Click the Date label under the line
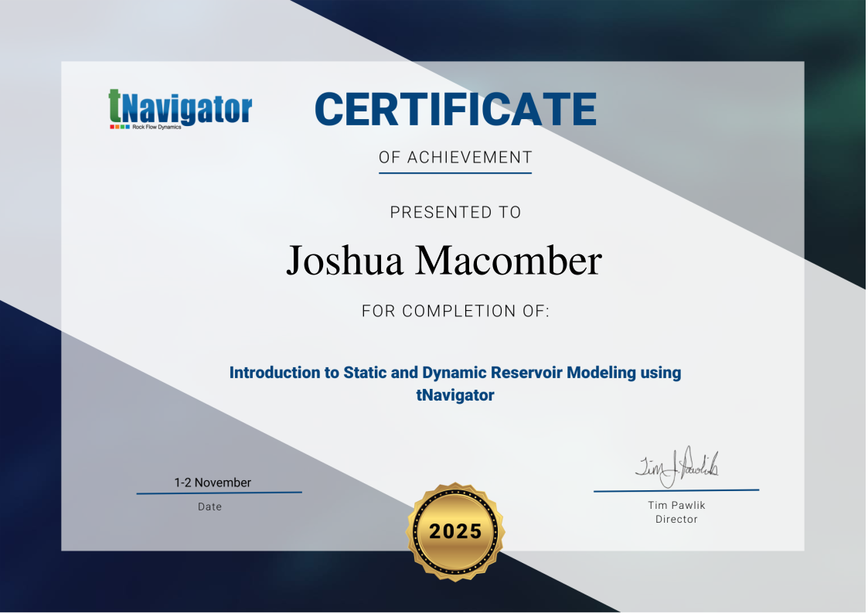 [209, 507]
